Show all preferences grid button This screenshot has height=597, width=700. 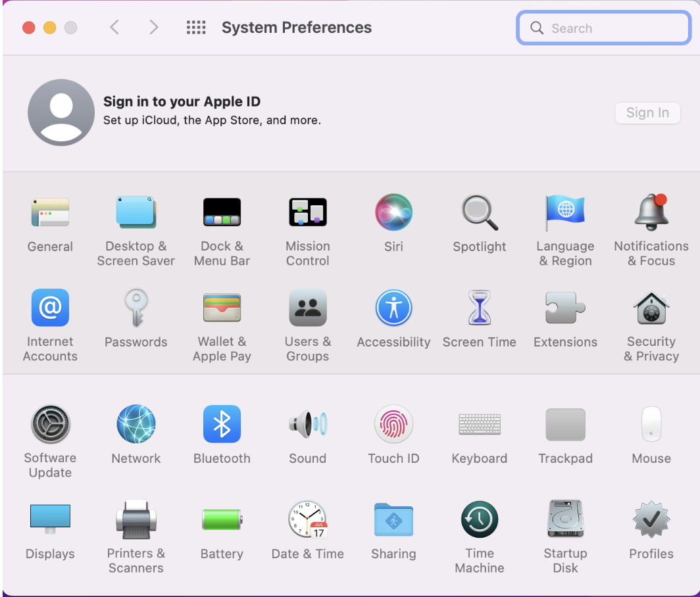[196, 28]
